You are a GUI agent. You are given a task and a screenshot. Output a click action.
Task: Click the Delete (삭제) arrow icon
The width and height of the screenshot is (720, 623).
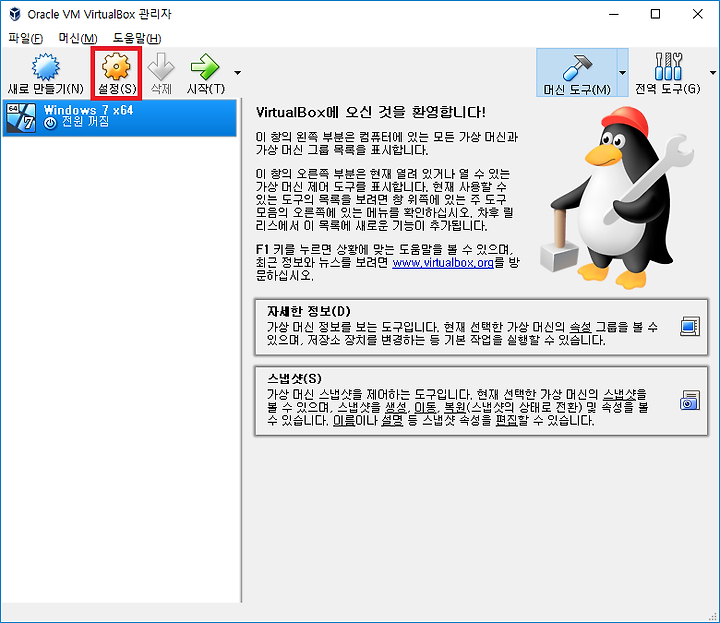[x=161, y=67]
